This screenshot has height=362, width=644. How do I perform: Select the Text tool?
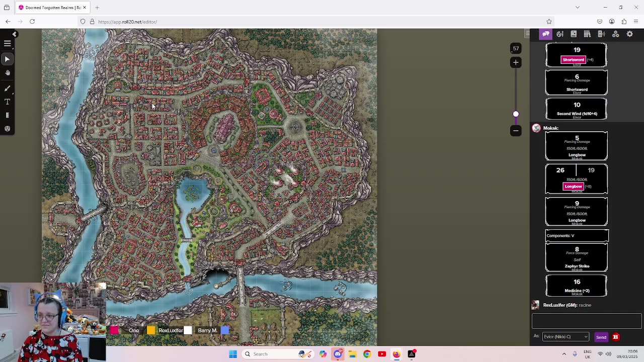click(x=8, y=102)
